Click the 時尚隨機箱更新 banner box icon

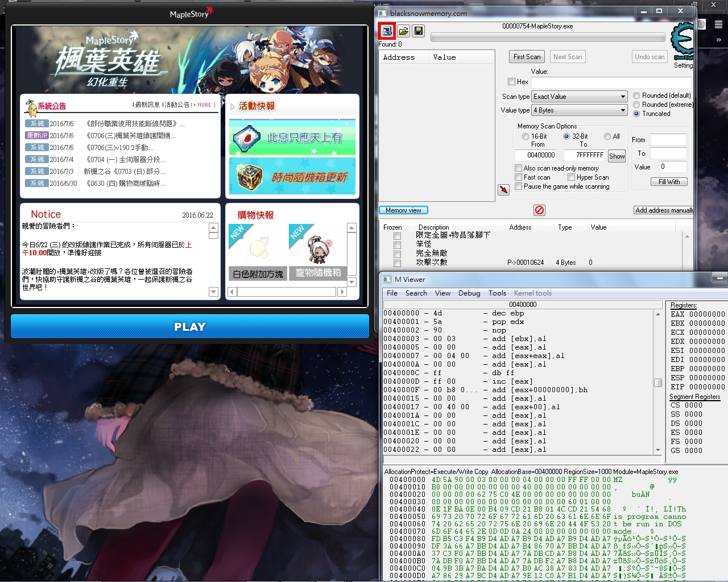[249, 177]
